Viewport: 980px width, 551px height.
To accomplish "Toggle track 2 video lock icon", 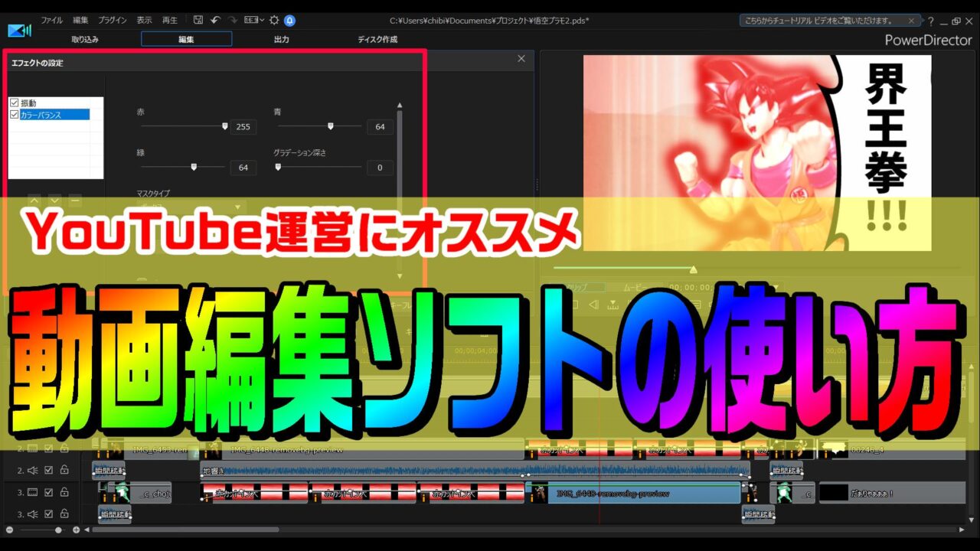I will click(64, 448).
